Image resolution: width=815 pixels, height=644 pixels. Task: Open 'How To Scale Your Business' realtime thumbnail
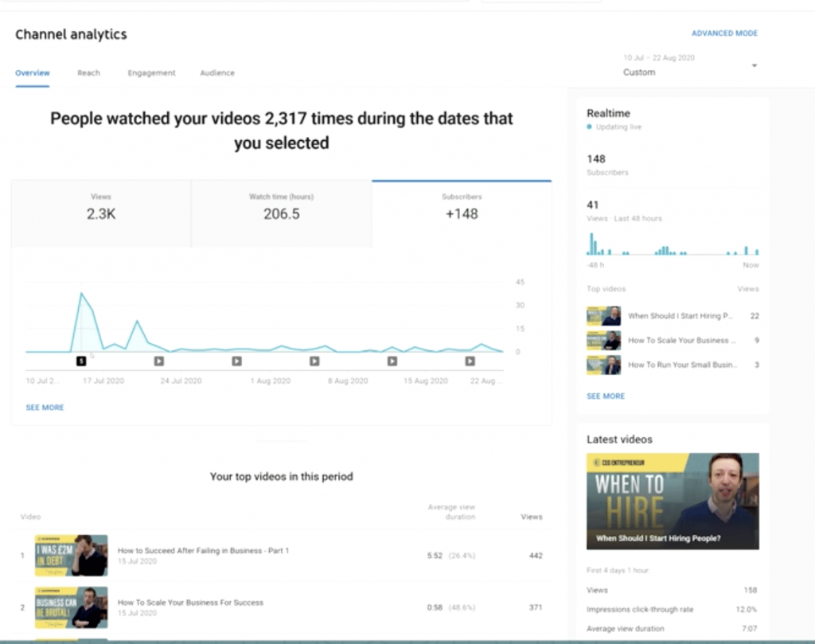pyautogui.click(x=603, y=341)
